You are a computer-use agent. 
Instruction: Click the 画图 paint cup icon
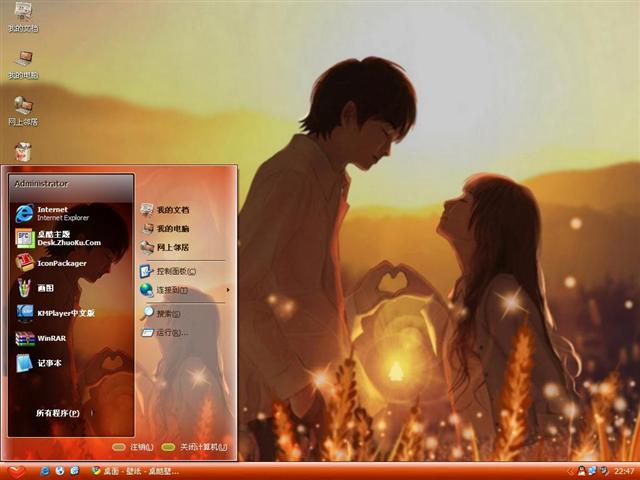tap(24, 288)
